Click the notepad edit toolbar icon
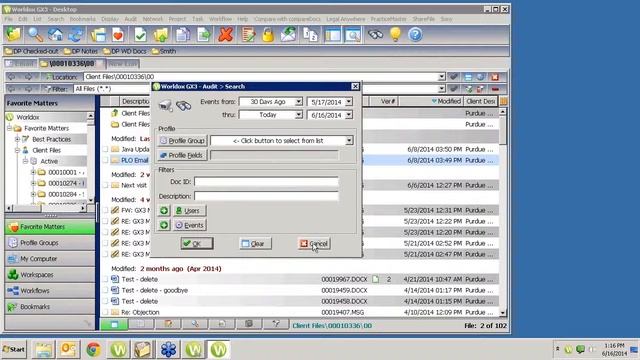640x360 pixels. 248,35
